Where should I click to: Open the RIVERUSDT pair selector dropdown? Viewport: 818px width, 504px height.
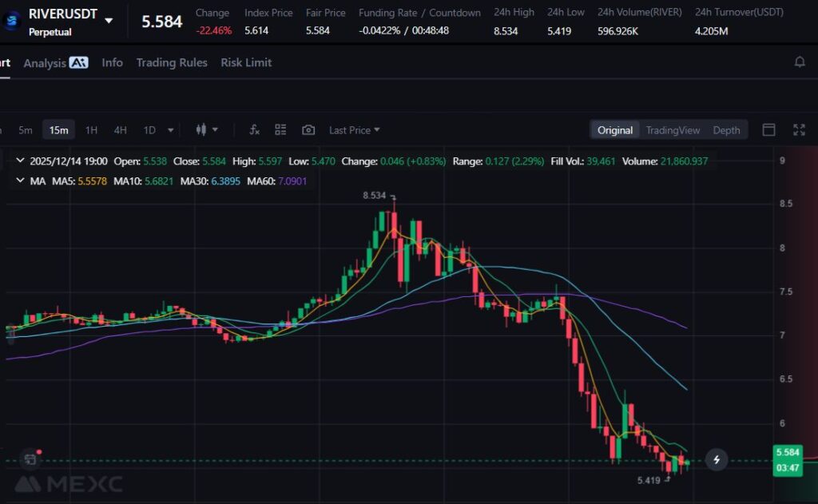click(109, 20)
